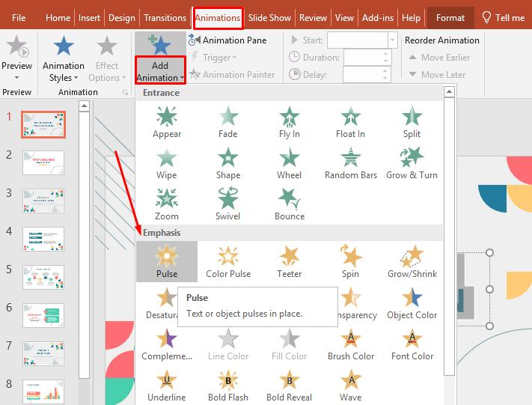
Task: Click the animation gallery scroll-up arrow
Action: point(449,91)
